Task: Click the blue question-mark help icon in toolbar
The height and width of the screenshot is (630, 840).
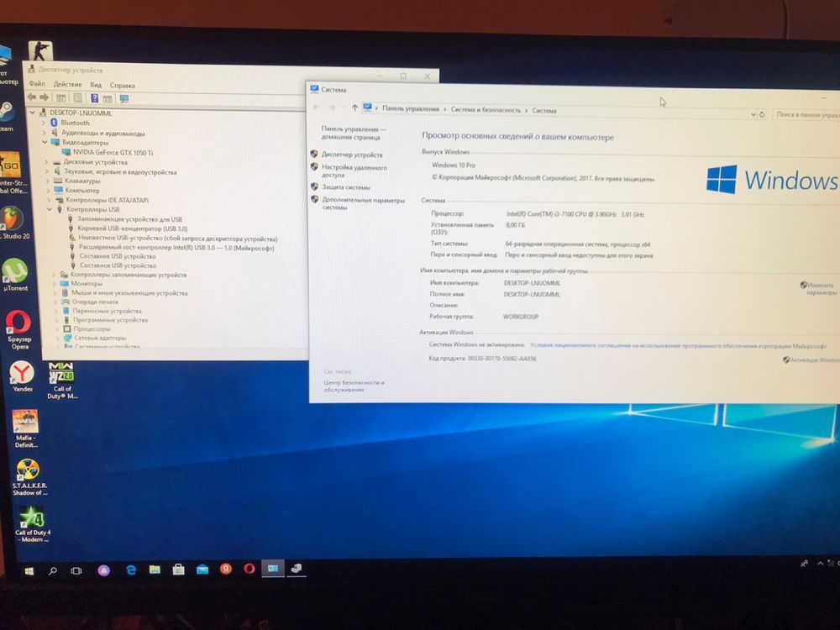Action: click(x=94, y=98)
